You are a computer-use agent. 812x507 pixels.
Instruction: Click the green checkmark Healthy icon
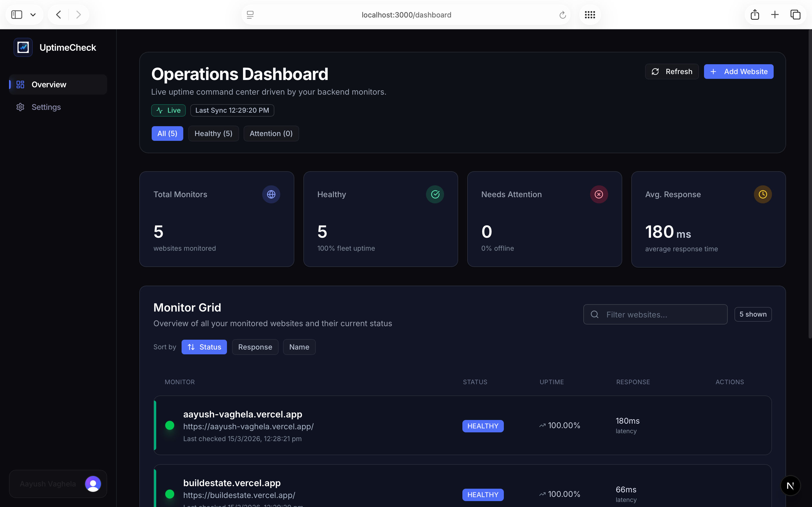tap(435, 194)
